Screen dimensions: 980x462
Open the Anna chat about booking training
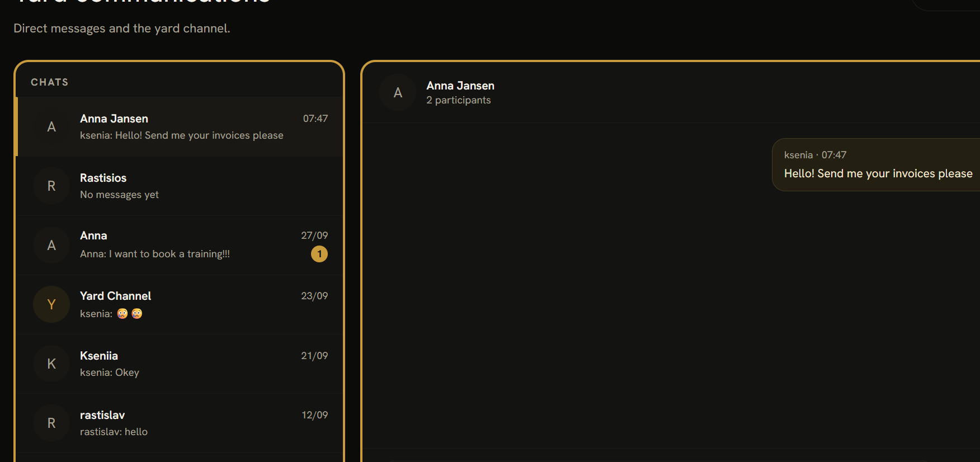click(x=179, y=245)
